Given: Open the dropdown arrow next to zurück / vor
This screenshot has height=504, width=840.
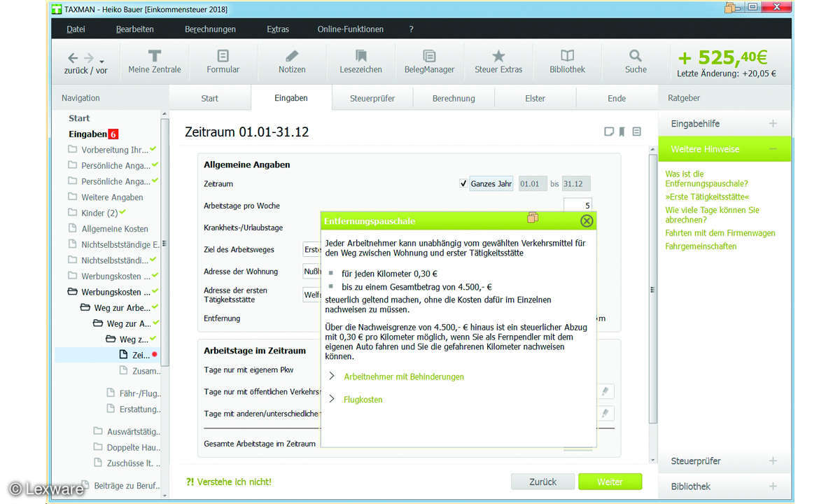Looking at the screenshot, I should (102, 61).
